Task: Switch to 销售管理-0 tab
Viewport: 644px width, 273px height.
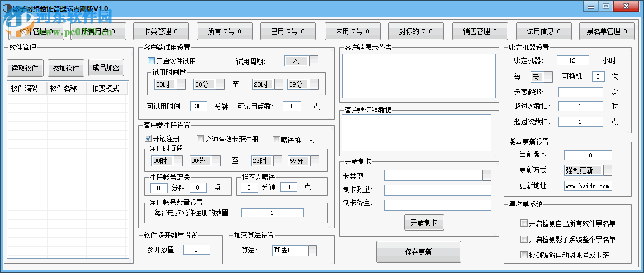Action: (x=480, y=31)
